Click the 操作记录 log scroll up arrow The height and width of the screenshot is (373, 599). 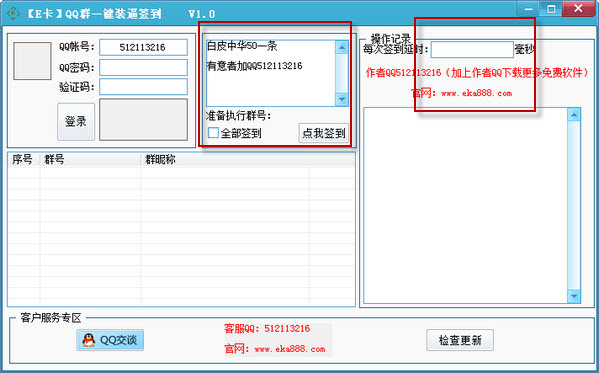tap(574, 115)
